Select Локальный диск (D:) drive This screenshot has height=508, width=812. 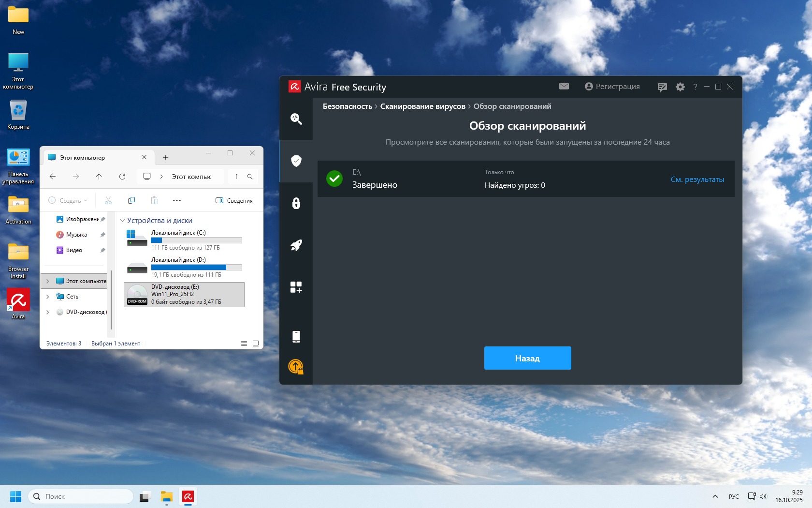click(184, 267)
